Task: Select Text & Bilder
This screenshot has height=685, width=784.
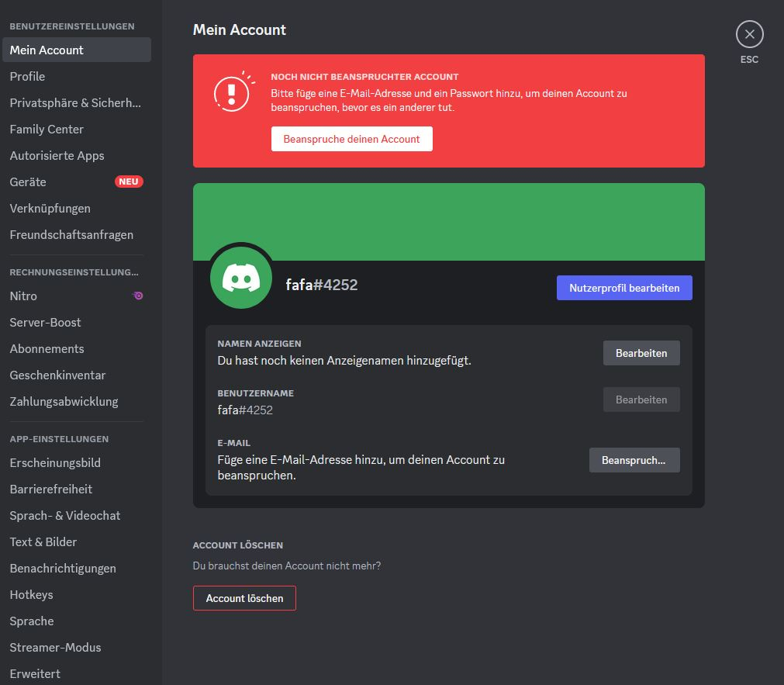Action: pos(77,542)
